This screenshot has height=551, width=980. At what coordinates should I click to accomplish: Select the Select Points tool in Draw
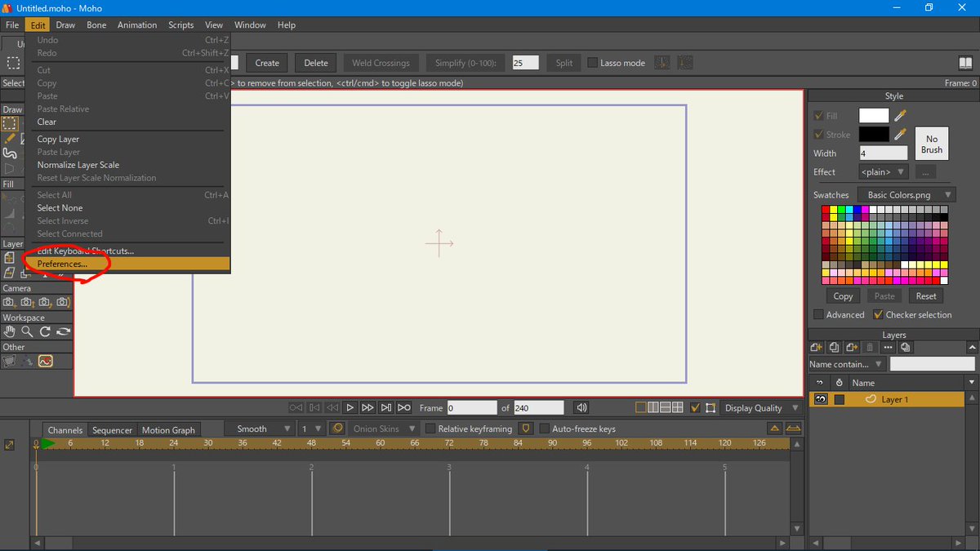[10, 124]
